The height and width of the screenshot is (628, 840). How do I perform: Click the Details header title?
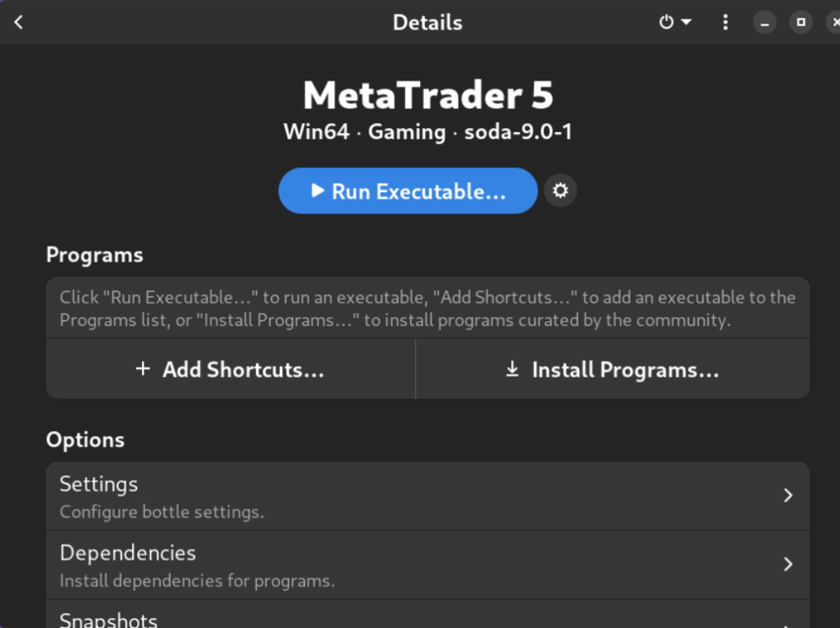[427, 22]
